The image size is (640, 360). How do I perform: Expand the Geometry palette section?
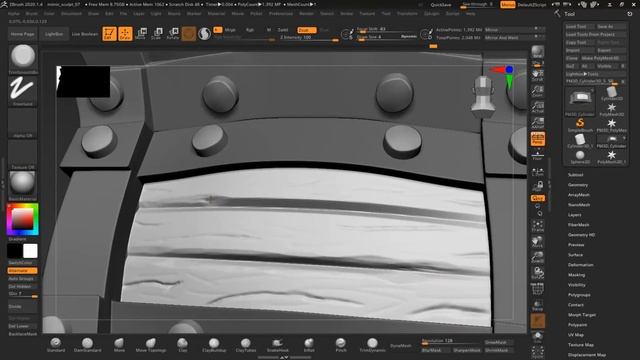(x=578, y=185)
